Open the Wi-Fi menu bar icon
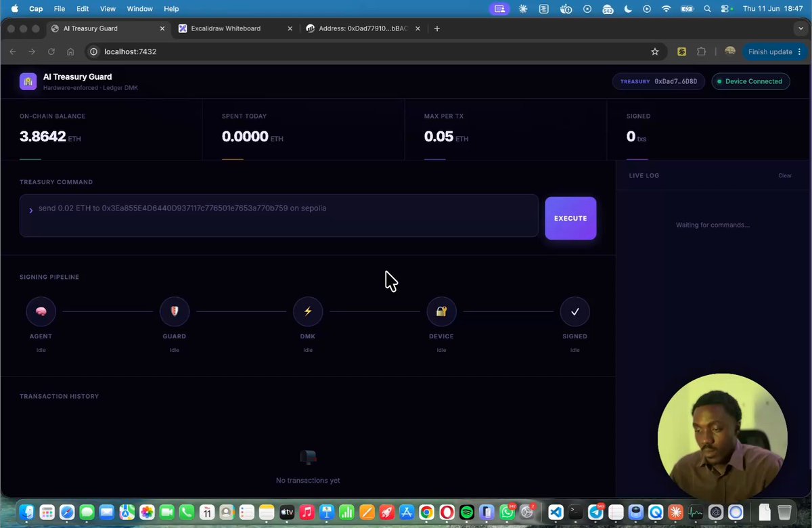The width and height of the screenshot is (812, 528). click(x=667, y=9)
